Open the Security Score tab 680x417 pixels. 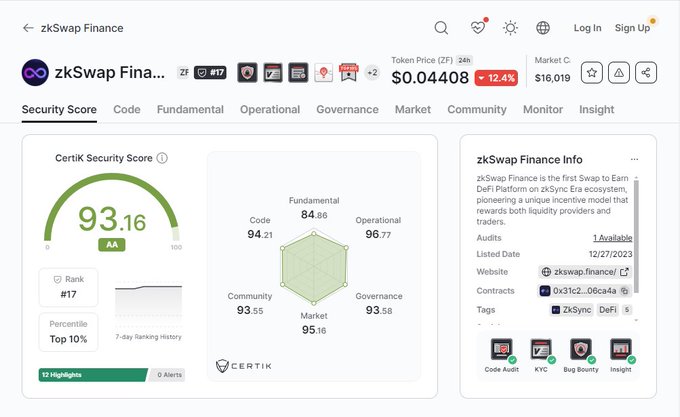pos(59,110)
